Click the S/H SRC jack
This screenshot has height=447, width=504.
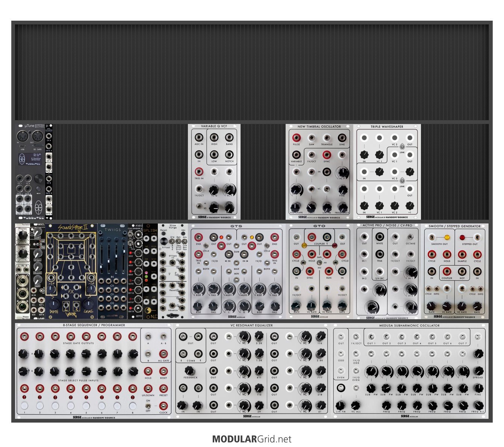point(380,271)
